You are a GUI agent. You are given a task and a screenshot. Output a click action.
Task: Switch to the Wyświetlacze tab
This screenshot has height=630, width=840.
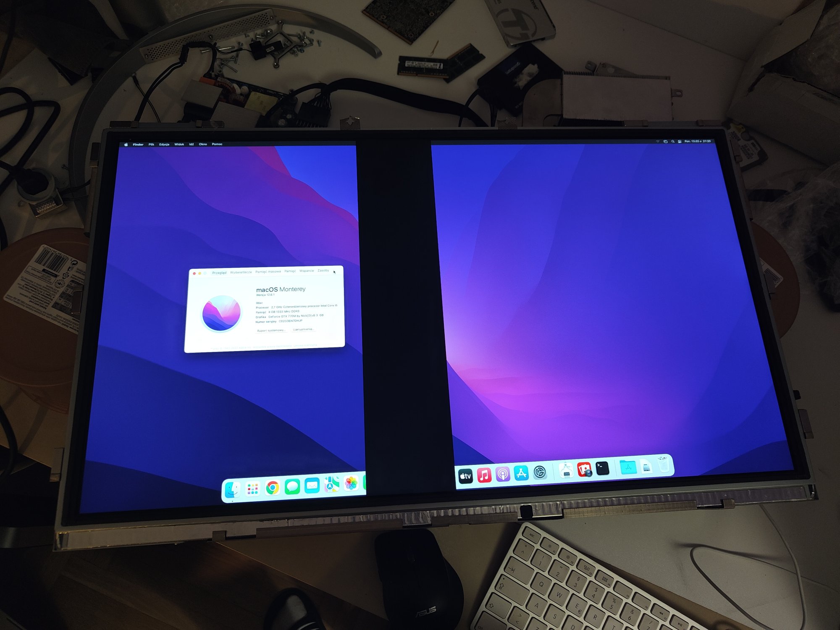(x=241, y=272)
